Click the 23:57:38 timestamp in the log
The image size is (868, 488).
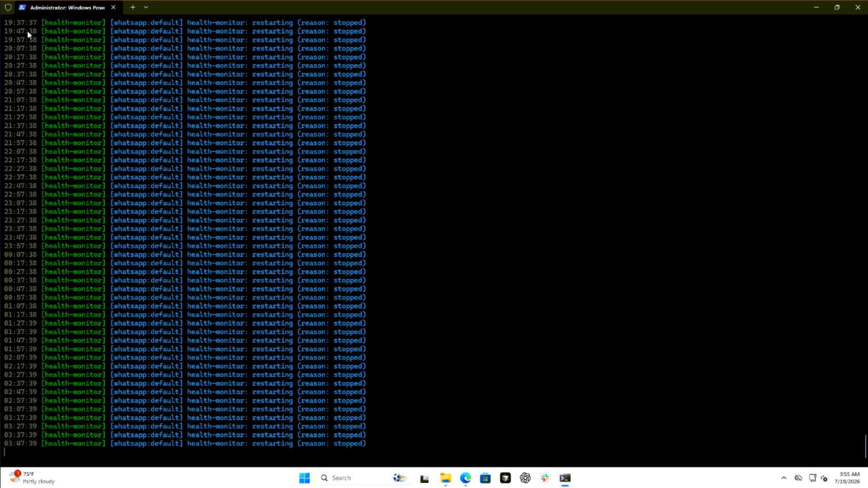point(20,246)
